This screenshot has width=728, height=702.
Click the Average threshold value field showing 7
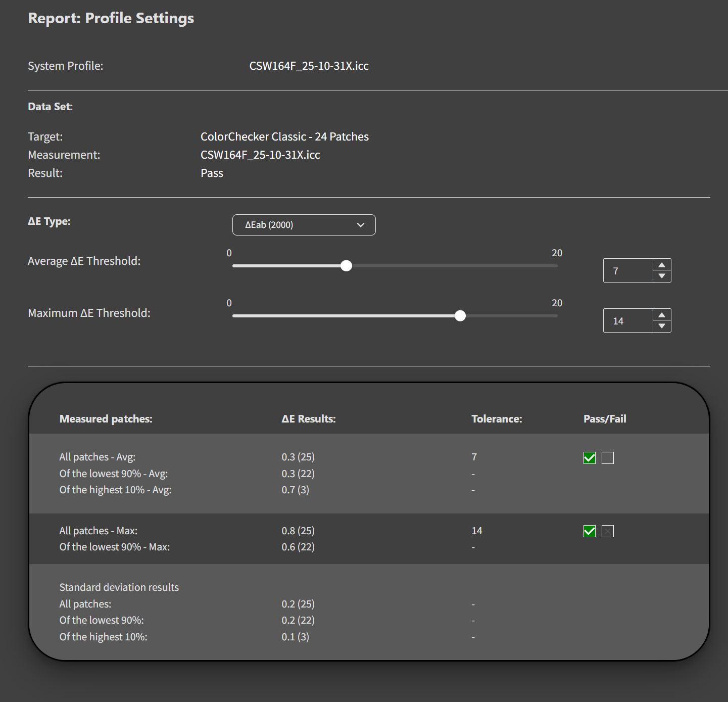628,271
